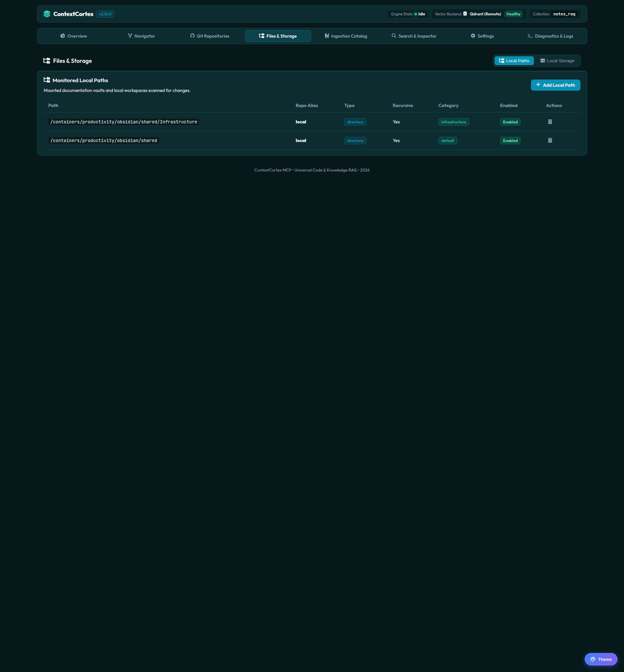Toggle Enabled badge for shared/Infrastructure row
The image size is (624, 672).
tap(510, 122)
